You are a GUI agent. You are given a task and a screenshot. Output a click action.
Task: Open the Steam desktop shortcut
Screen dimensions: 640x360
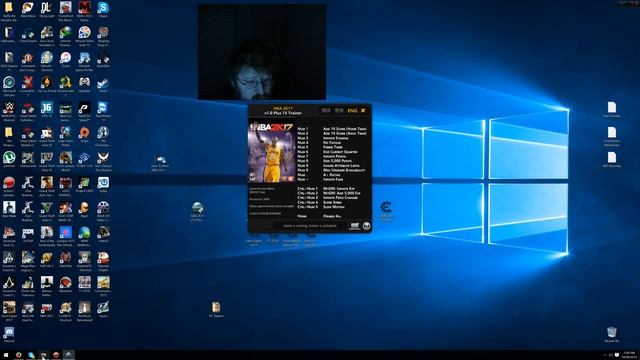103,83
